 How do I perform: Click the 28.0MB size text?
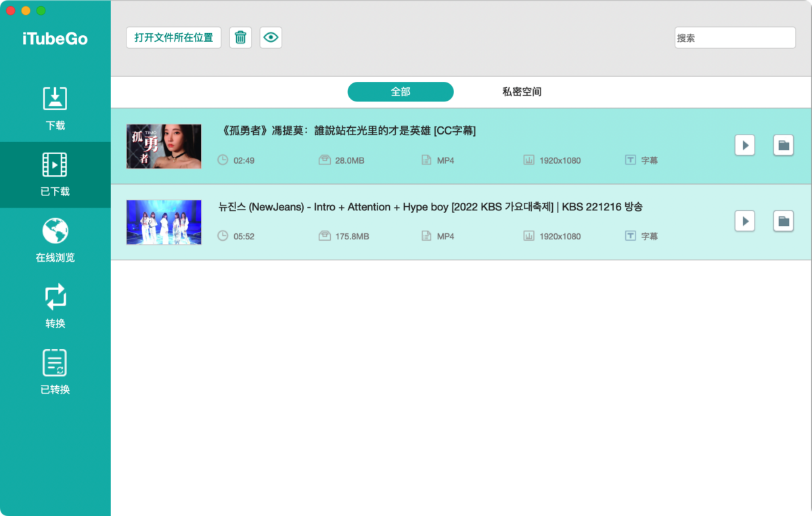[350, 161]
